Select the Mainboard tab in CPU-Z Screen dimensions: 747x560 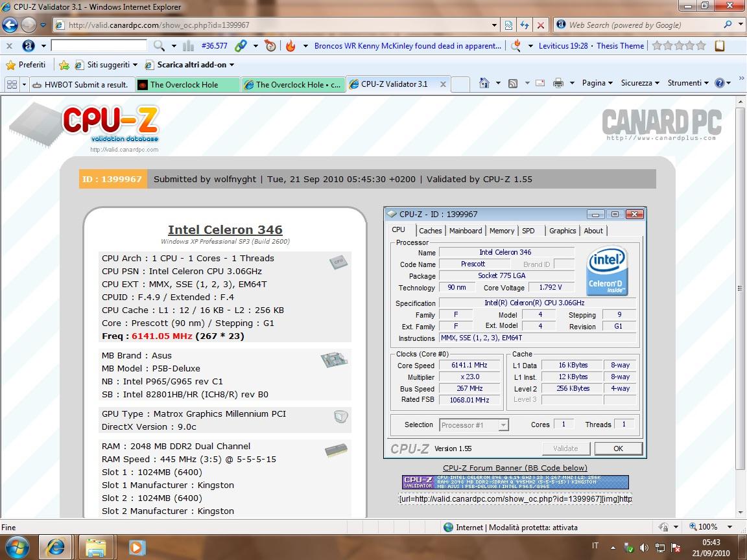pyautogui.click(x=466, y=231)
